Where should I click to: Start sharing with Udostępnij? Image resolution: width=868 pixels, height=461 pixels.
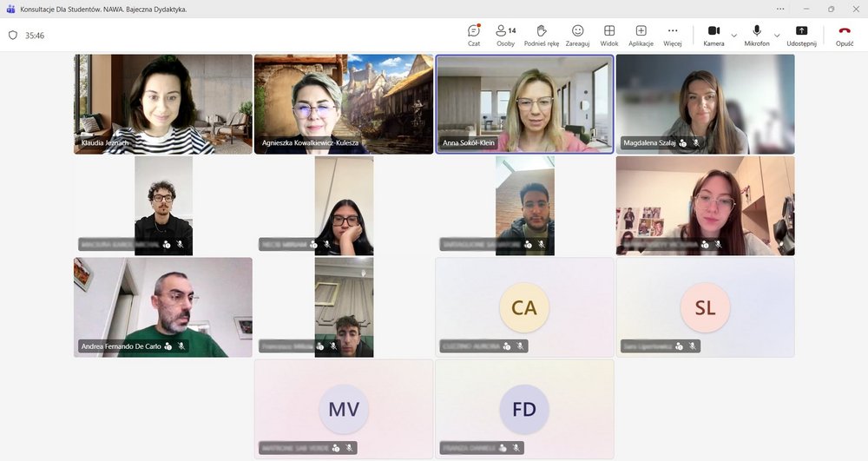pos(801,36)
